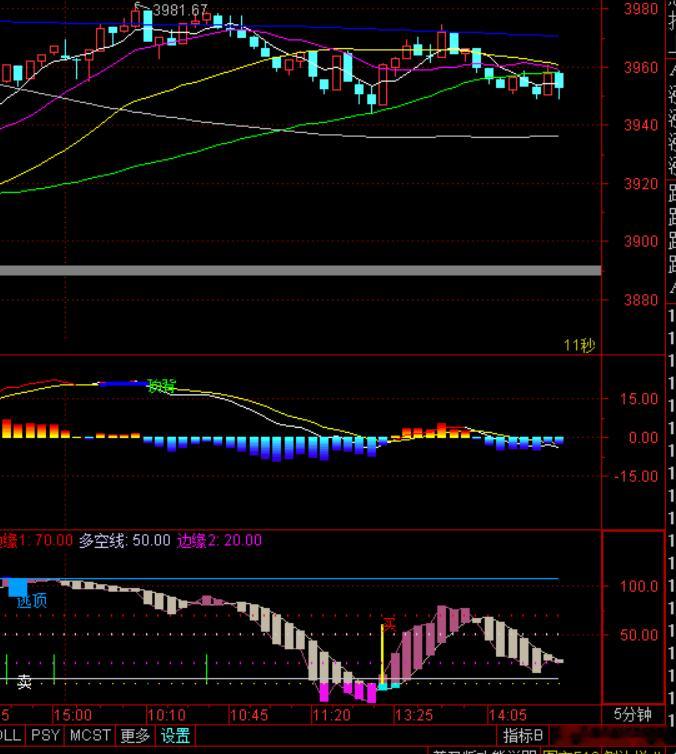The width and height of the screenshot is (676, 754).
Task: Select the 15:00 time axis label
Action: coord(72,715)
